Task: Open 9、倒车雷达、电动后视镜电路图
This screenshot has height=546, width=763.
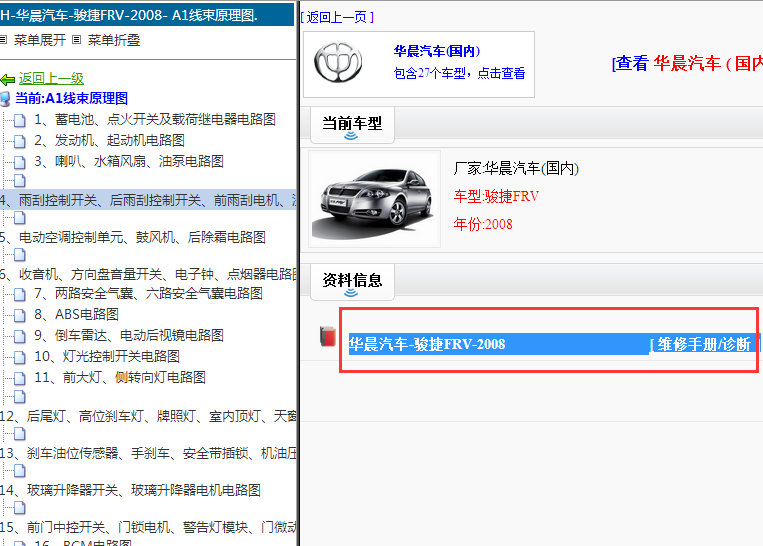Action: [128, 335]
